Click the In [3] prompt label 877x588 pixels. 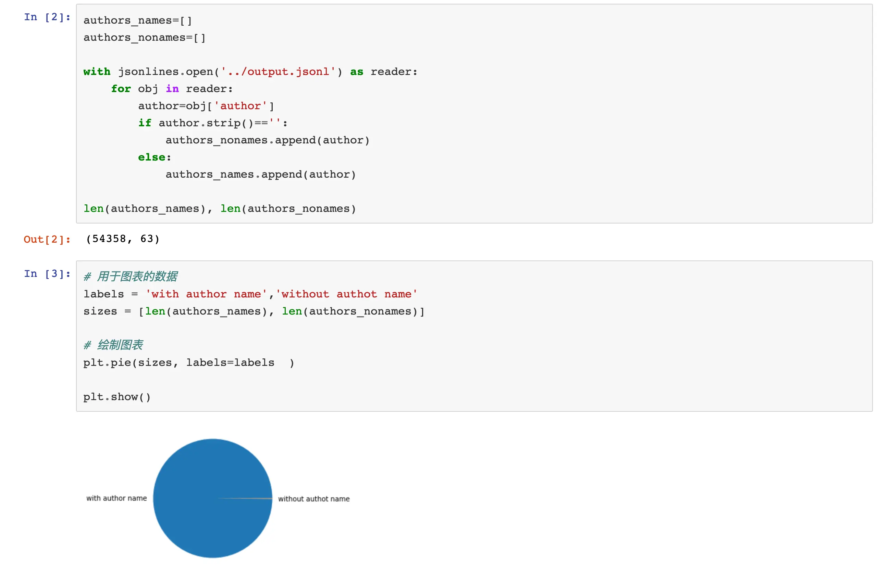[47, 274]
